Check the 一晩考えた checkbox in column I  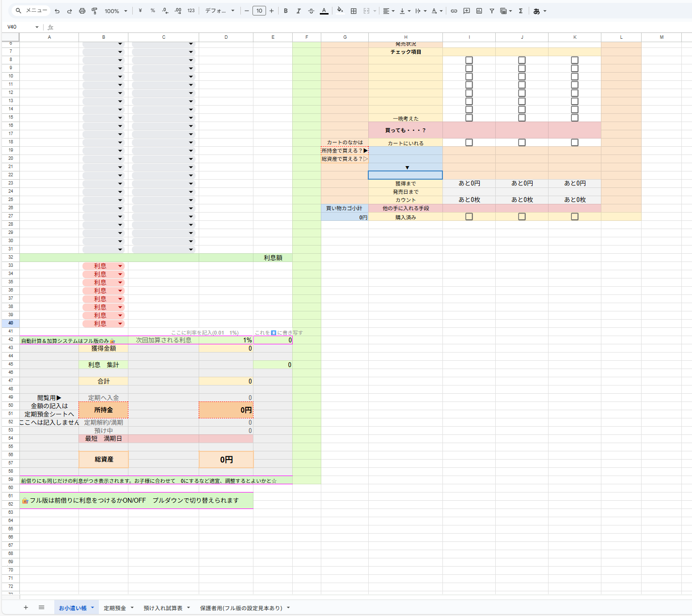[x=469, y=118]
